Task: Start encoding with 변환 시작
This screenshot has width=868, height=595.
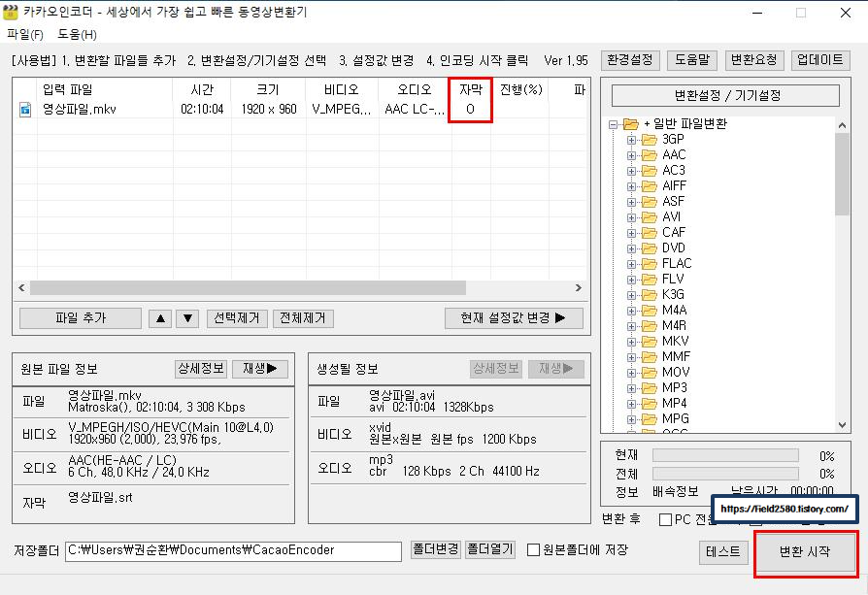Action: 805,552
